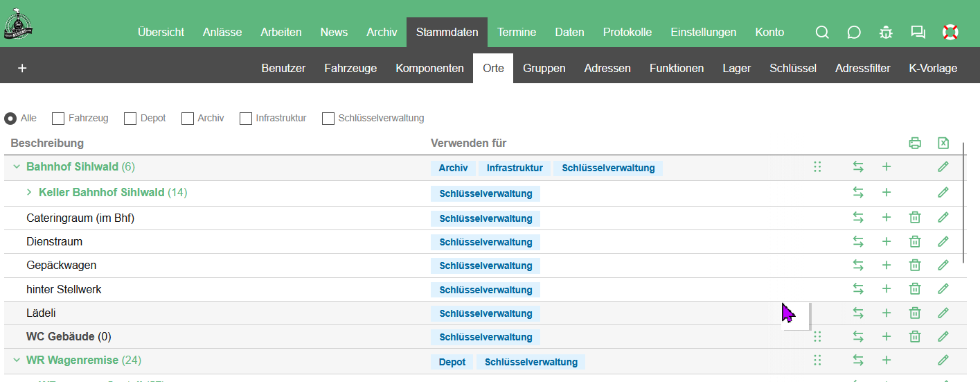The width and height of the screenshot is (980, 382).
Task: Expand the Keller Bahnhof Sihlwald node
Action: point(29,192)
